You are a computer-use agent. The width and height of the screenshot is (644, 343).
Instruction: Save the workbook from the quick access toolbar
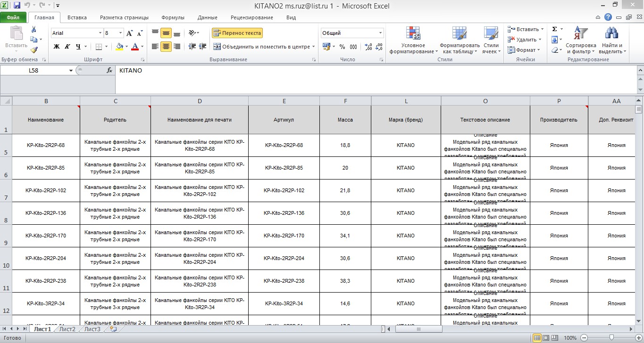point(17,6)
